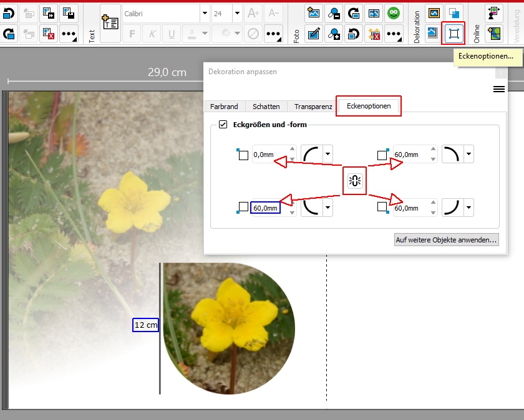524x420 pixels.
Task: Open the top-right corner shape dropdown
Action: point(468,154)
